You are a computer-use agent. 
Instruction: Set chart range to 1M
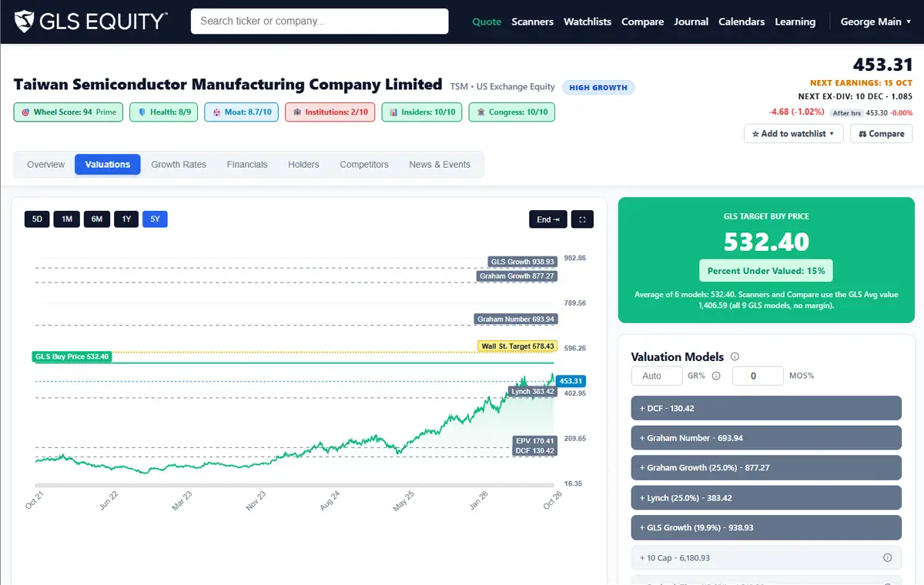[x=67, y=219]
